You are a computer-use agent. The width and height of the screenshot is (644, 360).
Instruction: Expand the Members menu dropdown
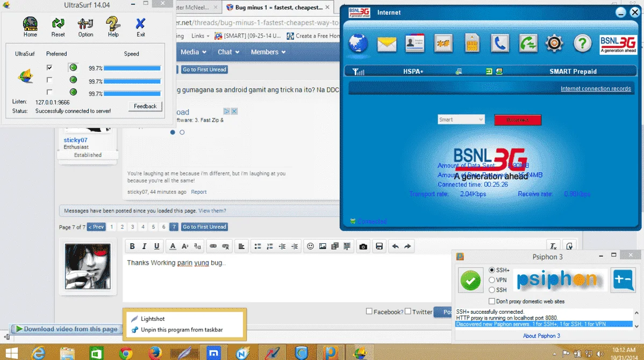click(268, 52)
